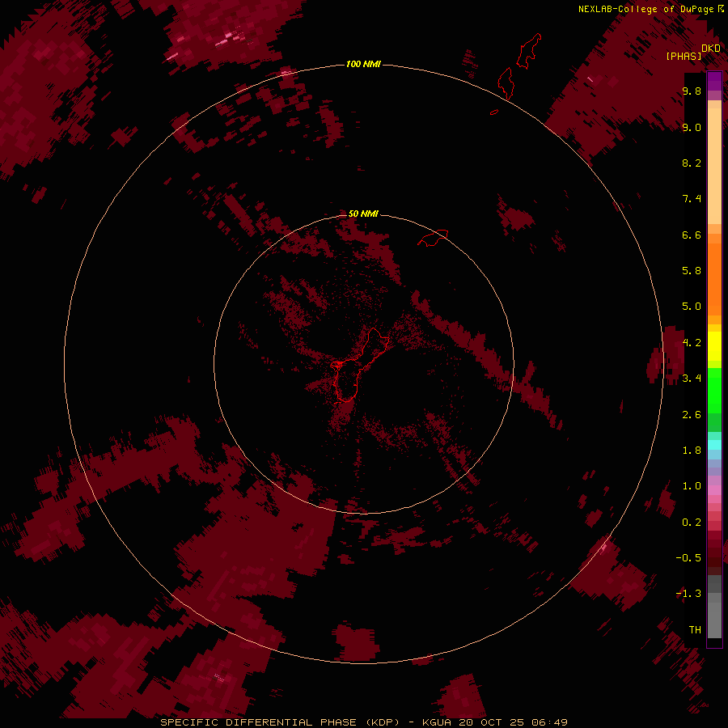Click the 0.2 value on color scale
The image size is (728, 728).
click(x=692, y=523)
